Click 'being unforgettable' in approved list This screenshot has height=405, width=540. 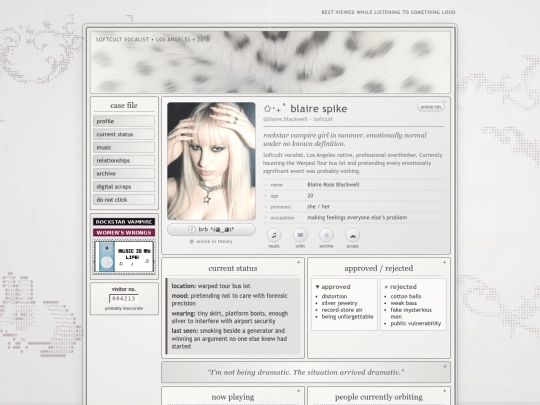tap(347, 317)
